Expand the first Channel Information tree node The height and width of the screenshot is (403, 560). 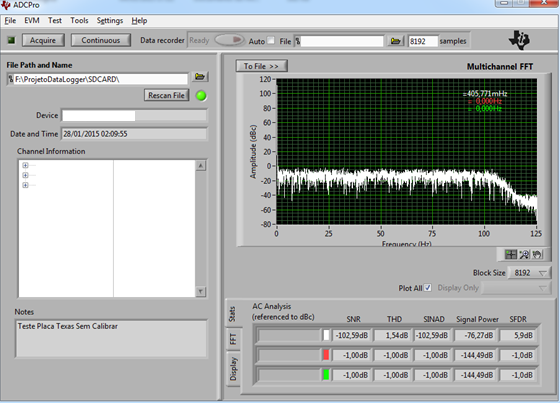(x=25, y=165)
